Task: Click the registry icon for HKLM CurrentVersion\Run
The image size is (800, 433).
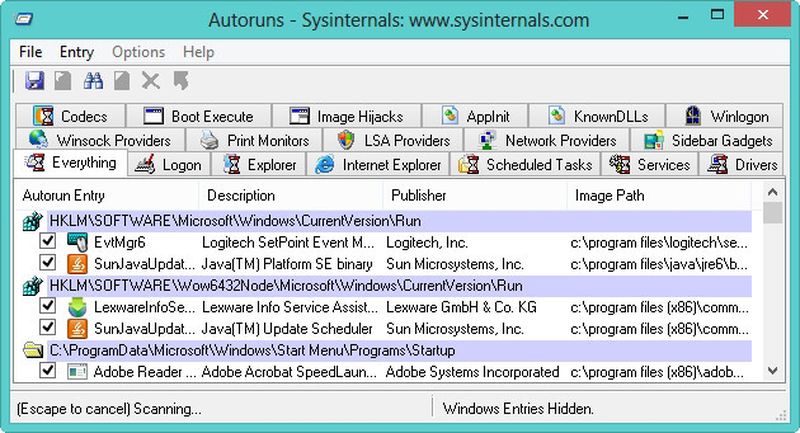Action: (33, 221)
